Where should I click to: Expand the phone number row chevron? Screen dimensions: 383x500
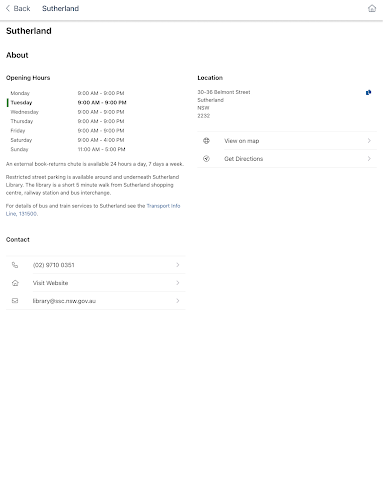(x=178, y=265)
